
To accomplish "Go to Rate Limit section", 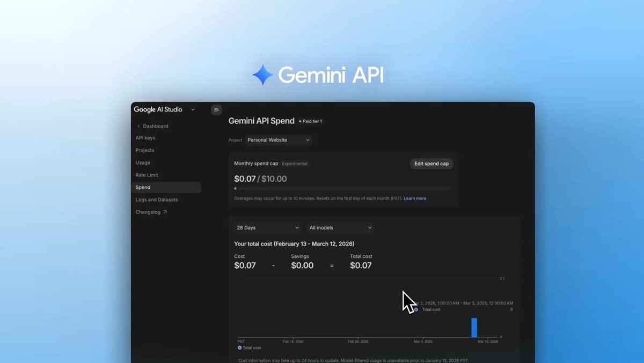I will click(147, 175).
